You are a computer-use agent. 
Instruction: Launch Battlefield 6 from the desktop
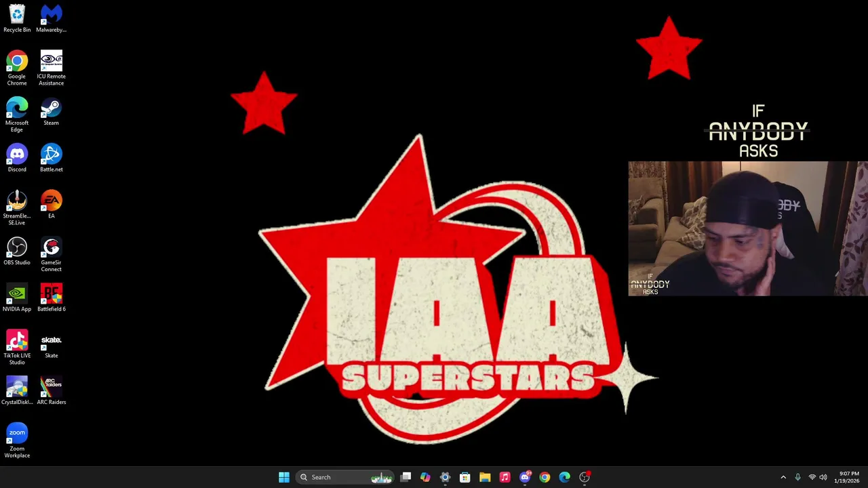click(x=51, y=298)
